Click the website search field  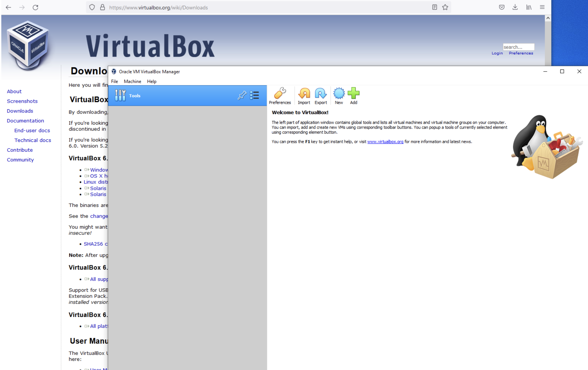click(518, 47)
